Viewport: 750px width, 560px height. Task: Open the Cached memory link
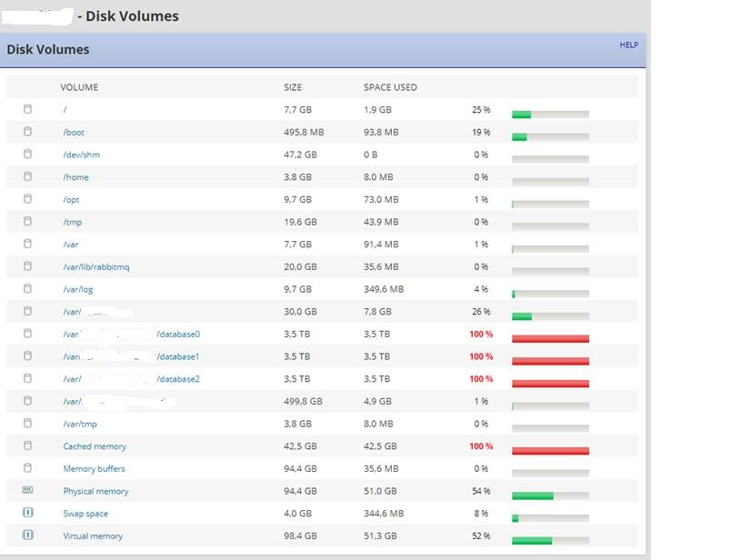95,446
